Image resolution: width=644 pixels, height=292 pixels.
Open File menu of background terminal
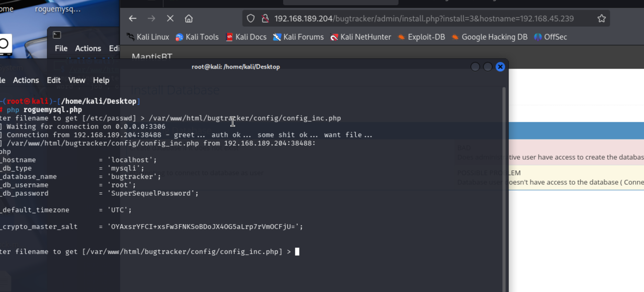(61, 48)
